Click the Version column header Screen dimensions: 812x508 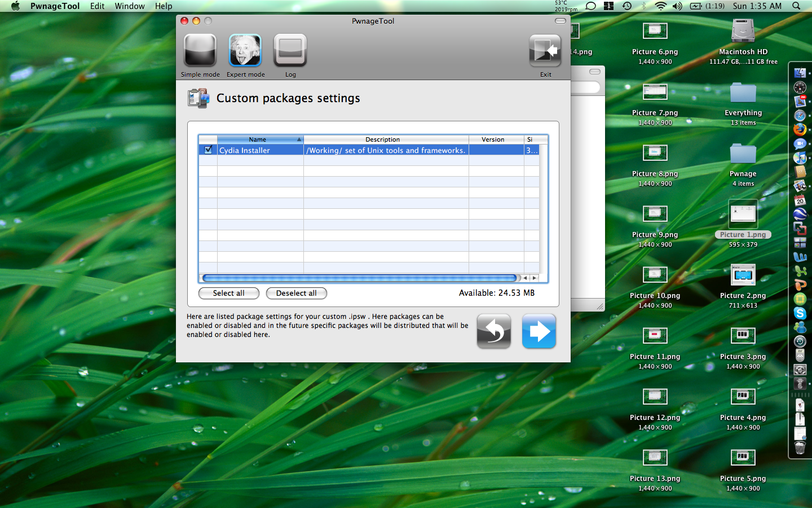[493, 139]
